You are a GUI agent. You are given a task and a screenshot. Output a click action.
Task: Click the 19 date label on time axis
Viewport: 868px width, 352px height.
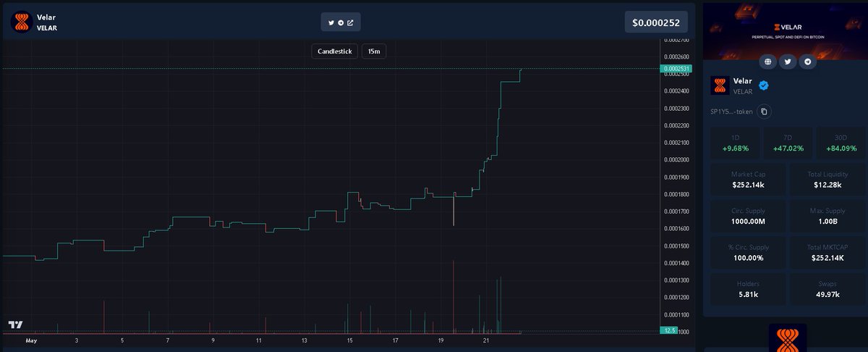tap(441, 340)
